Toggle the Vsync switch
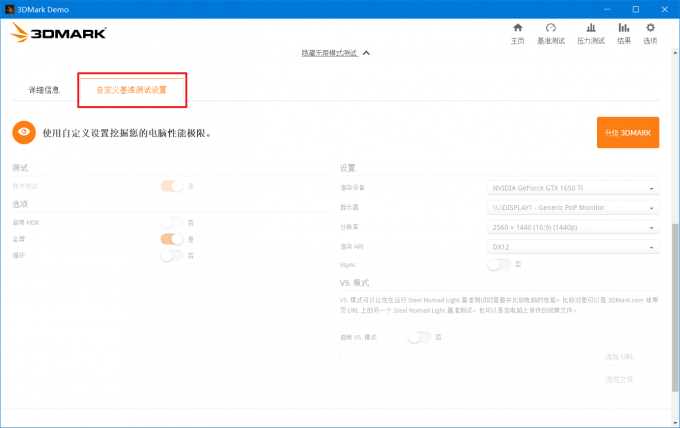The width and height of the screenshot is (680, 428). pos(499,265)
